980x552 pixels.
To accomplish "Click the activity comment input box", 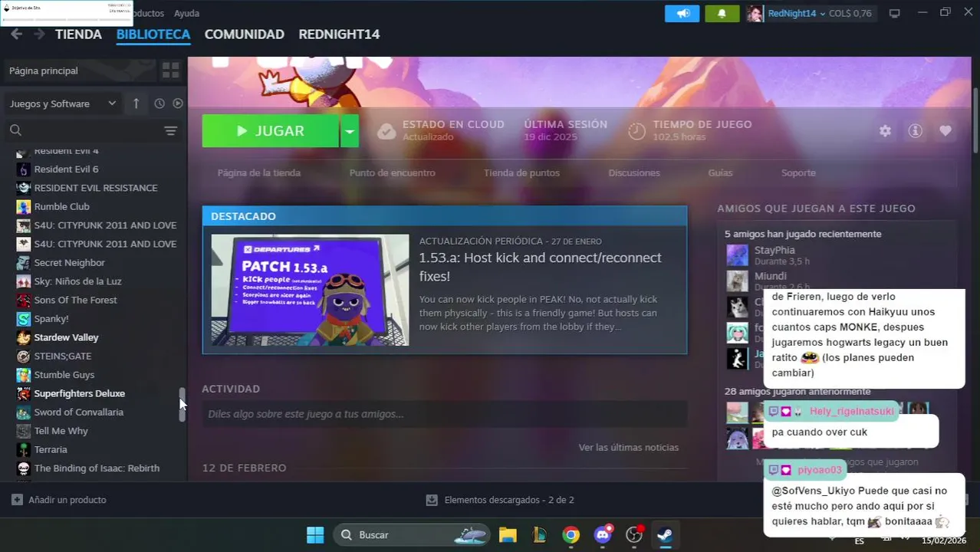I will (445, 414).
